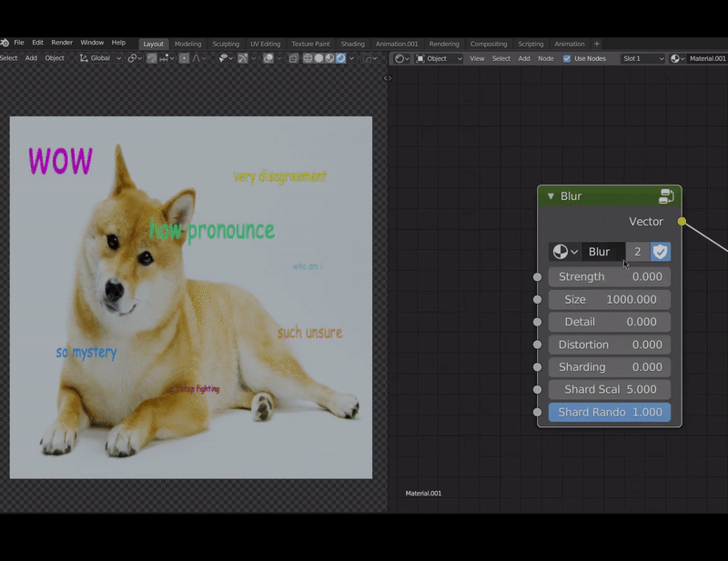The image size is (728, 561).
Task: Click the Strength input socket
Action: coord(537,276)
